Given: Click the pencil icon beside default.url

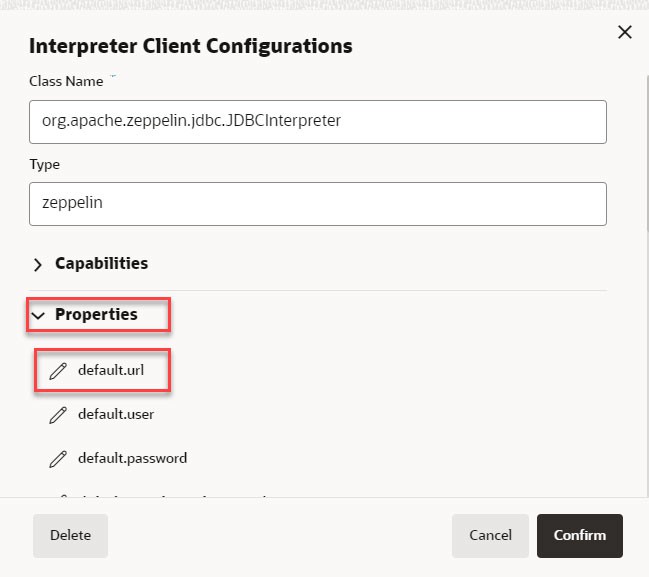Looking at the screenshot, I should click(58, 370).
